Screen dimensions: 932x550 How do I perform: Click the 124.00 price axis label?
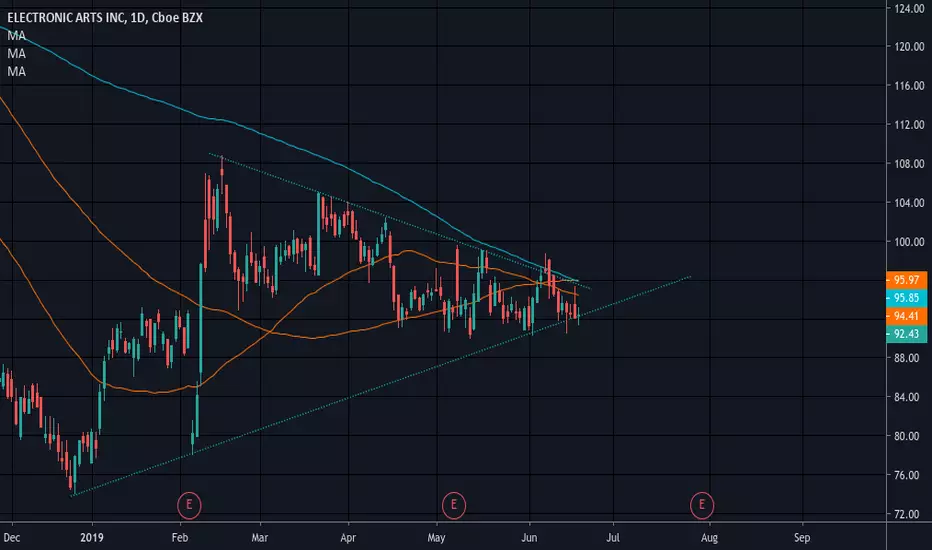tap(909, 8)
